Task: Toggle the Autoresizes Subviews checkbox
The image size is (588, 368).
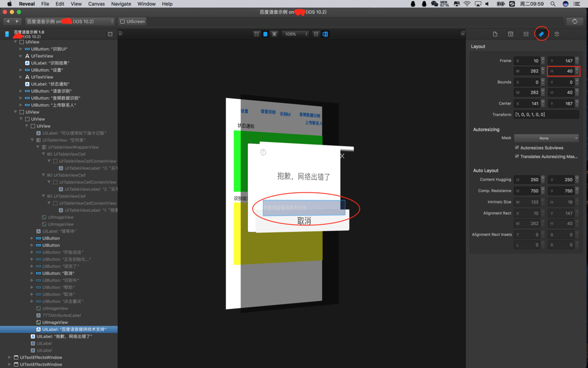Action: pyautogui.click(x=517, y=148)
